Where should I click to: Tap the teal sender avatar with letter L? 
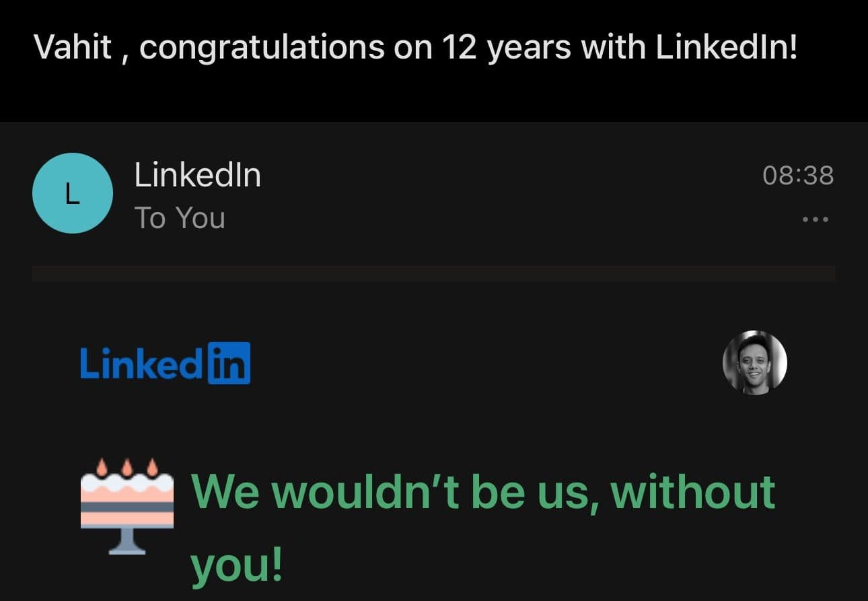(72, 193)
